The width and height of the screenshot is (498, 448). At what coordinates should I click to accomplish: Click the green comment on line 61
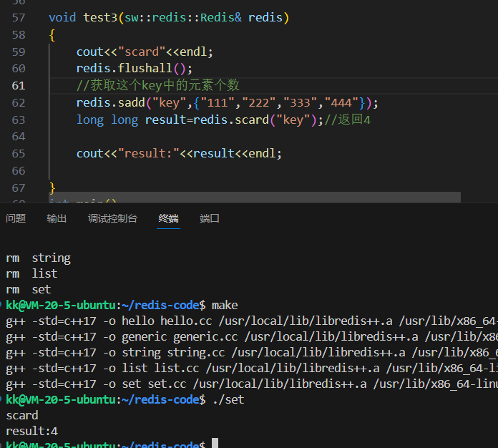157,85
